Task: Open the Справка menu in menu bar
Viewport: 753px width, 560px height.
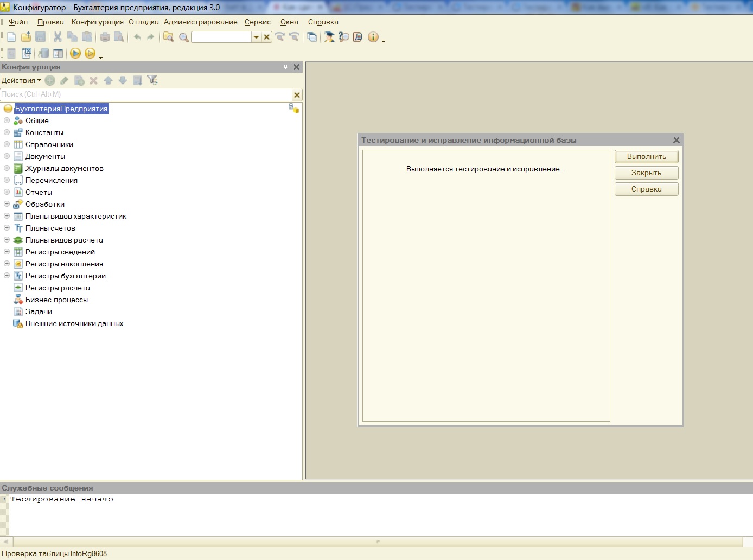Action: coord(323,22)
